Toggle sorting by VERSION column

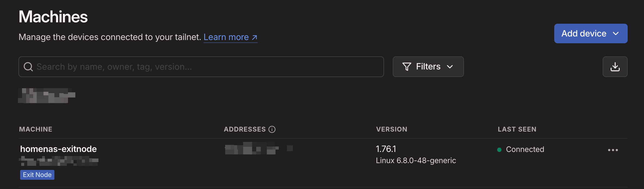[x=392, y=129]
